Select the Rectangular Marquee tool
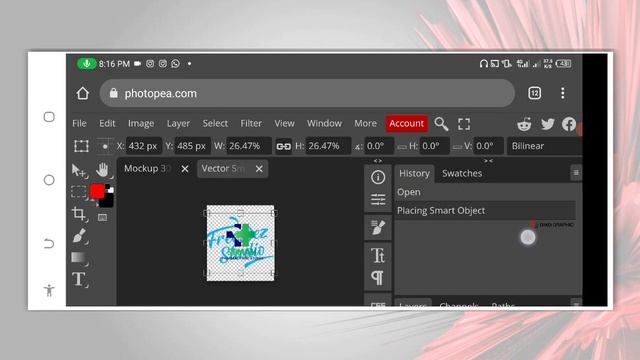Screen dimensions: 640x360 (78, 191)
